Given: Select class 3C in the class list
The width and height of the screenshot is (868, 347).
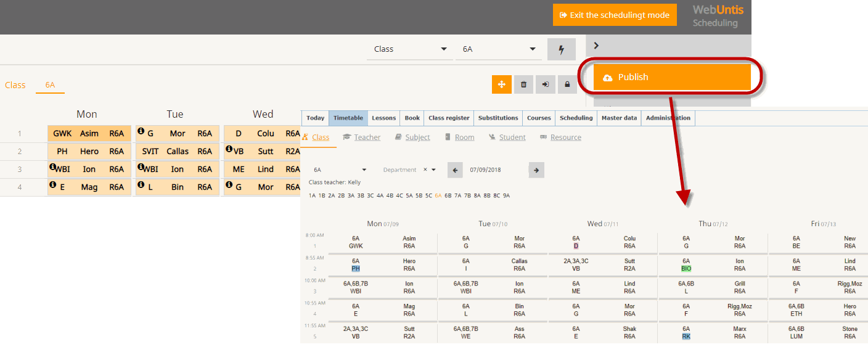Looking at the screenshot, I should pyautogui.click(x=370, y=195).
